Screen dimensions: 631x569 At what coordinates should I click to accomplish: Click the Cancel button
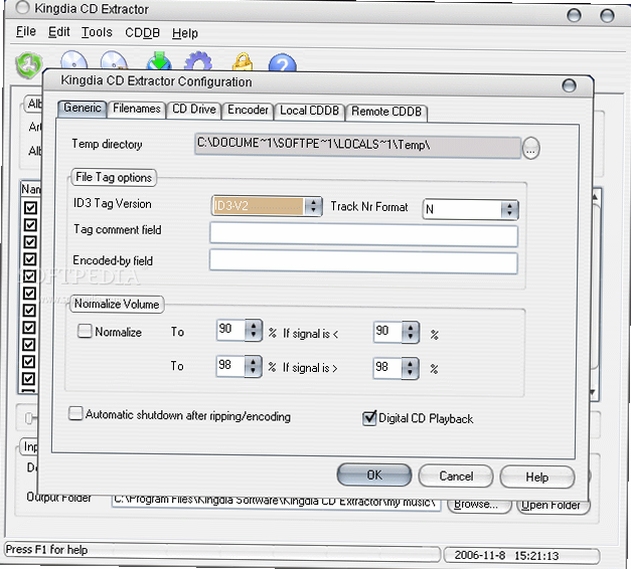tap(456, 476)
